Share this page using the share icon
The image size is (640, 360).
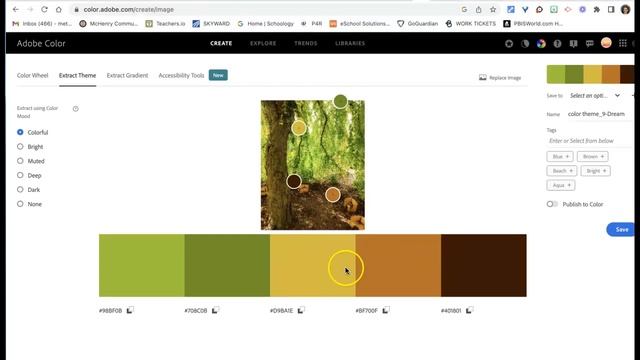[x=478, y=9]
